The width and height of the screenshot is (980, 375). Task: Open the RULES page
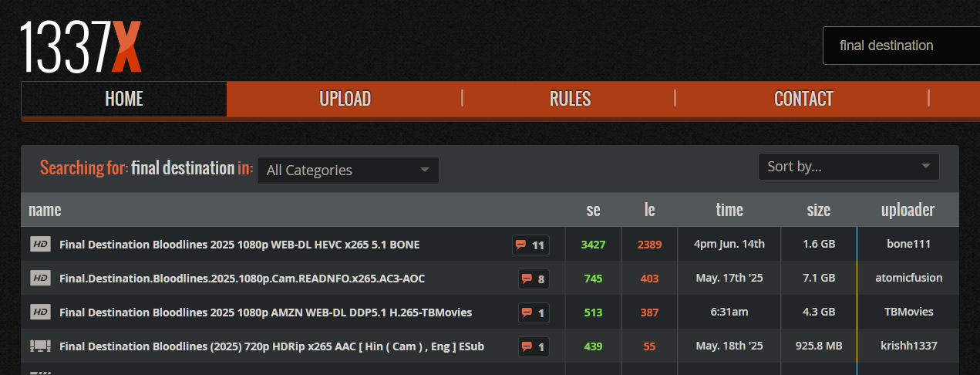[570, 99]
